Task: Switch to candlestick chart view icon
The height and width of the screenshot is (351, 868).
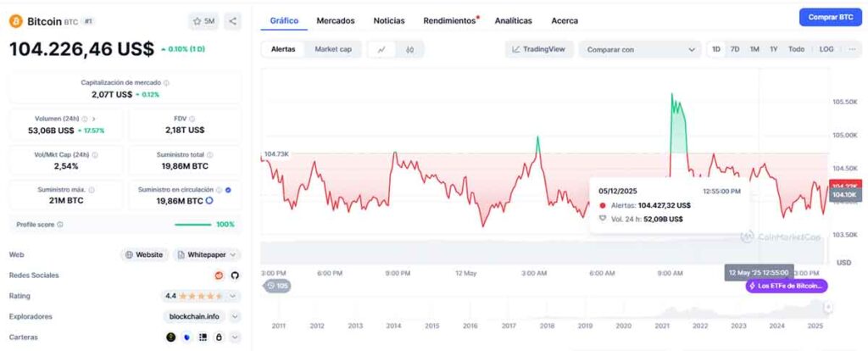Action: [409, 49]
